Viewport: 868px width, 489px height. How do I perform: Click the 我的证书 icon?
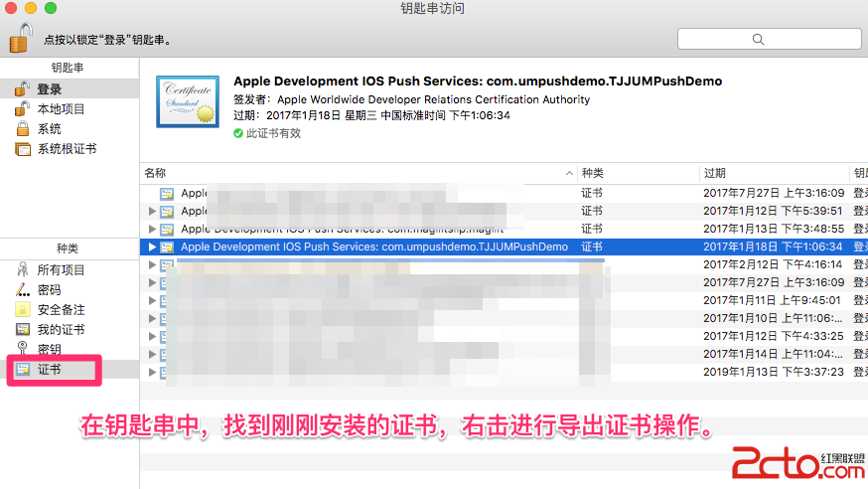23,330
